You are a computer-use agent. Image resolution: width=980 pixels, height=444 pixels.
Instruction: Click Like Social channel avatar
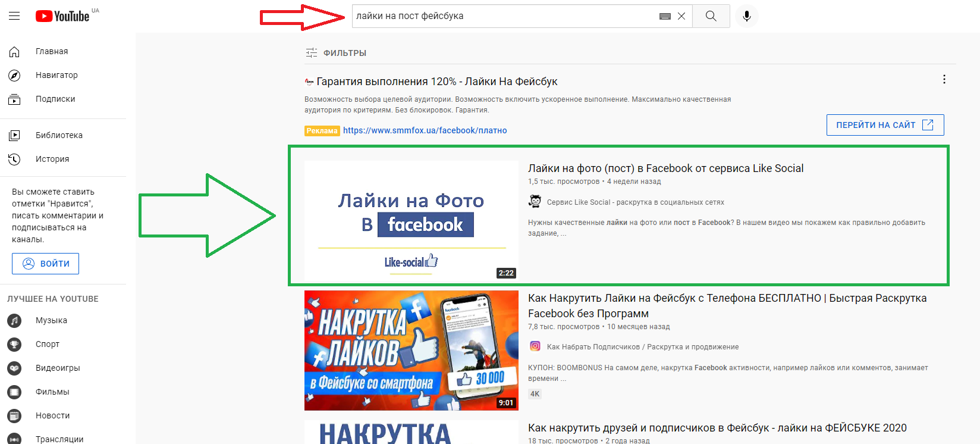tap(535, 202)
